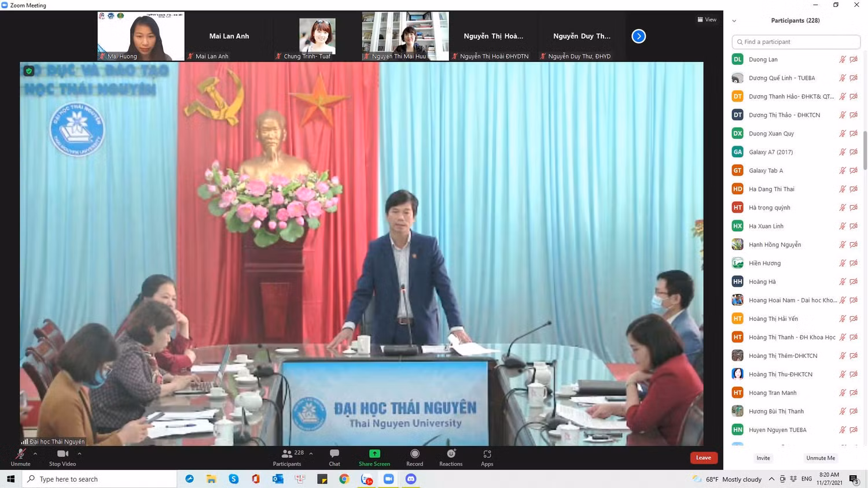
Task: Click the green Share Screen button
Action: click(374, 457)
